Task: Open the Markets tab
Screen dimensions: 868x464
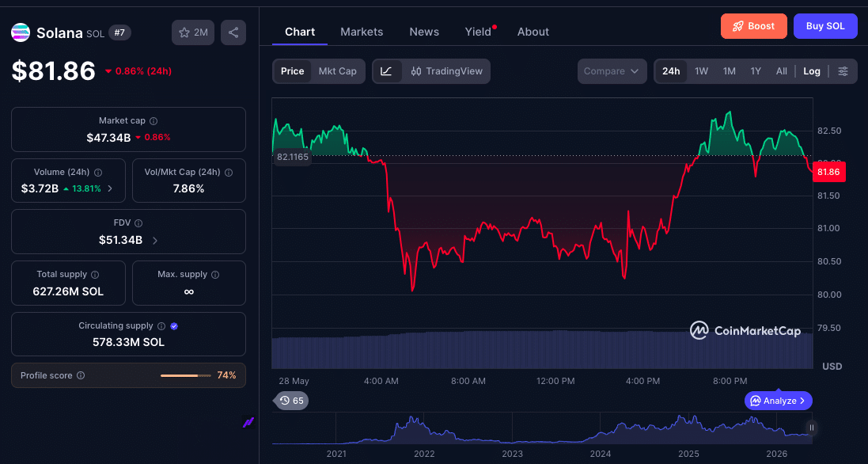Action: (362, 32)
